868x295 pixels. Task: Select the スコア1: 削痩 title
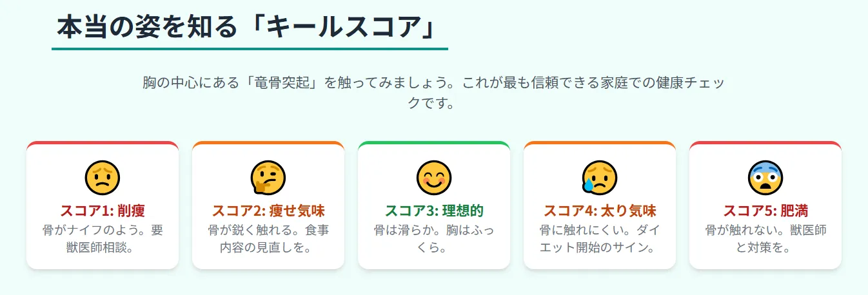point(103,211)
